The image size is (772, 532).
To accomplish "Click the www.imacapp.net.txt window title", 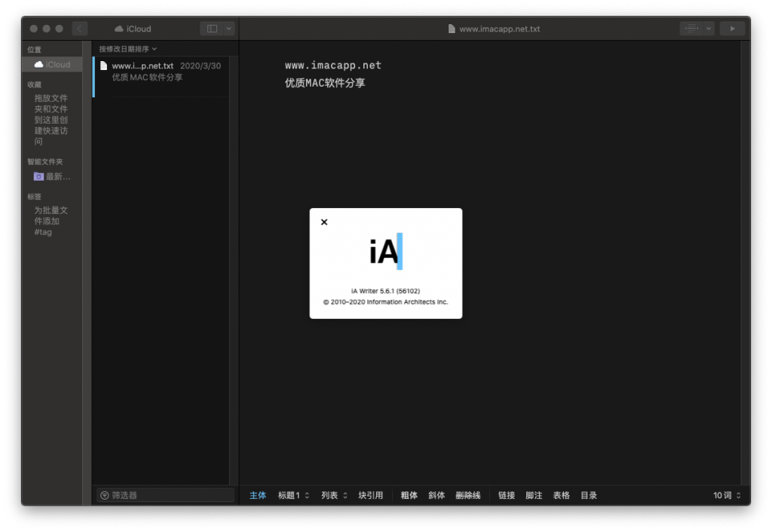I will 499,29.
